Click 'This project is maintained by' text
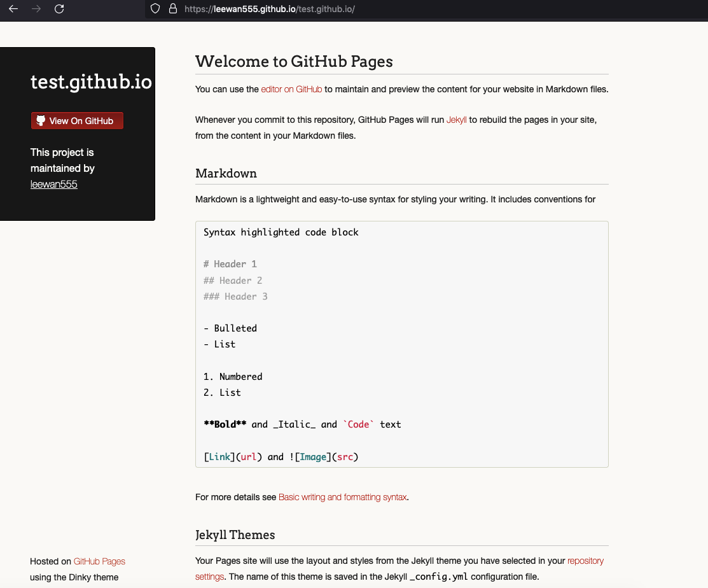 [62, 160]
